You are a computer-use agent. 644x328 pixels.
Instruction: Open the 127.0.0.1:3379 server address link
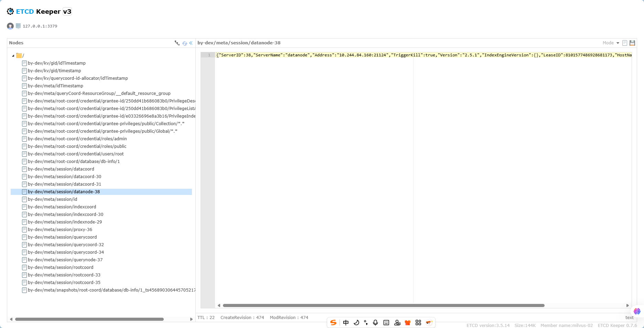pyautogui.click(x=40, y=26)
